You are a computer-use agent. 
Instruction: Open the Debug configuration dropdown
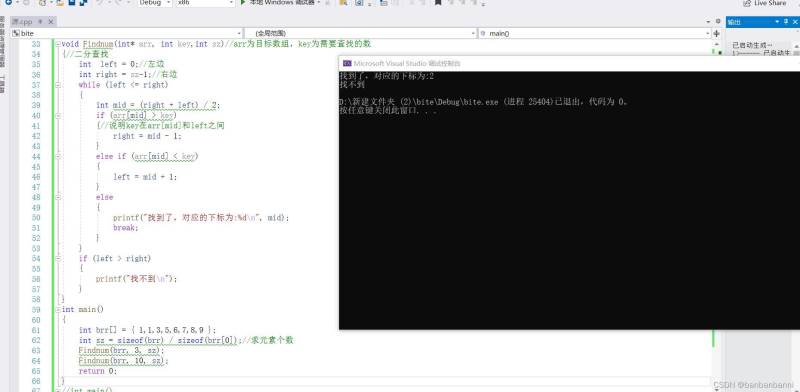pos(155,3)
